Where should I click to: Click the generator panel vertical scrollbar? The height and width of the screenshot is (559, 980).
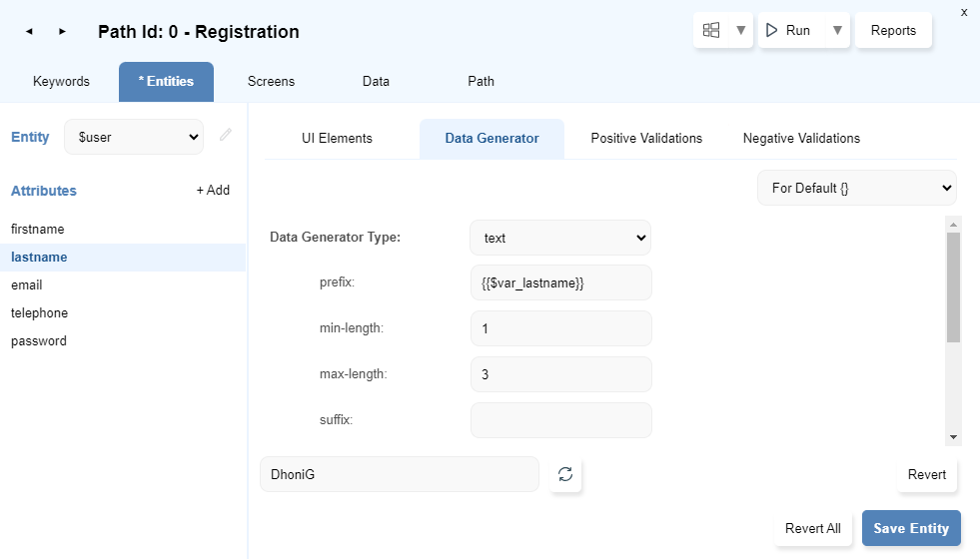[953, 287]
